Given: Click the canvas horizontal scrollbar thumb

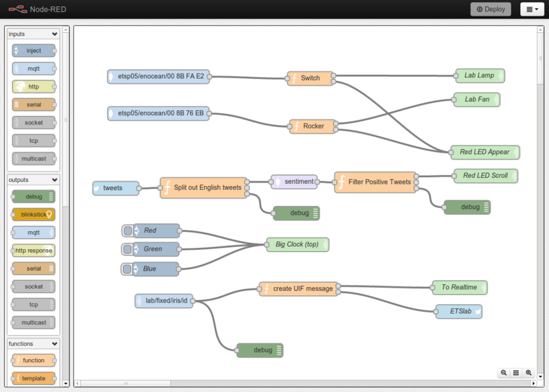Looking at the screenshot, I should (x=126, y=383).
